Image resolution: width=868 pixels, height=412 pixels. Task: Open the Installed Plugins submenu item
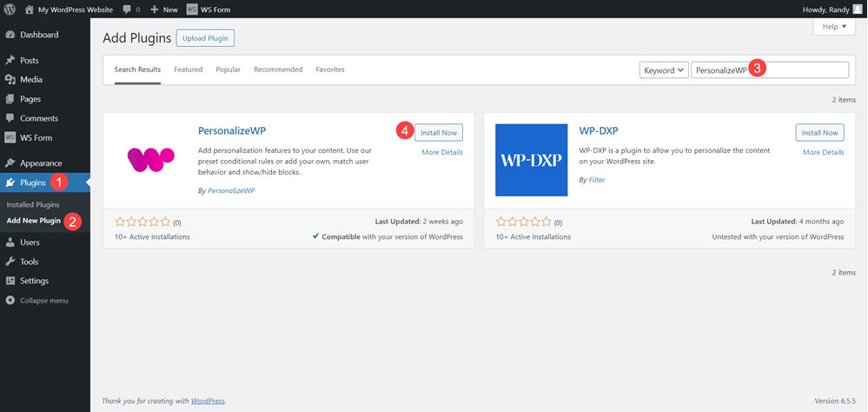pos(33,205)
